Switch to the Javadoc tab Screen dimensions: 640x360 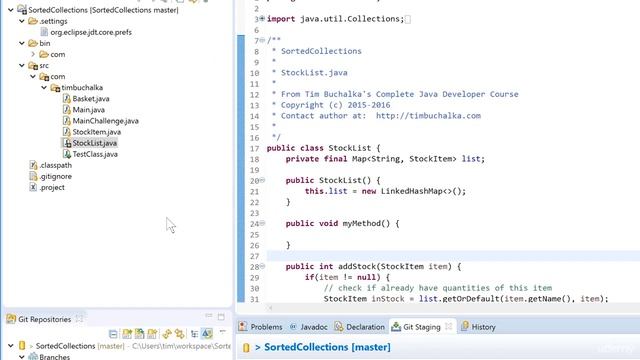coord(309,327)
